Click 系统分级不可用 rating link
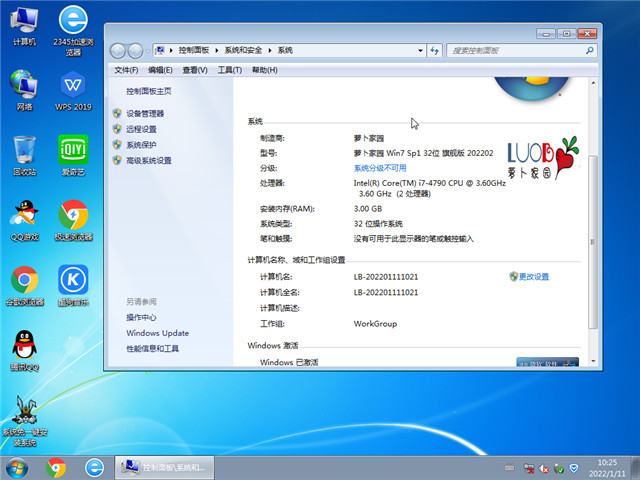This screenshot has width=640, height=480. point(380,168)
